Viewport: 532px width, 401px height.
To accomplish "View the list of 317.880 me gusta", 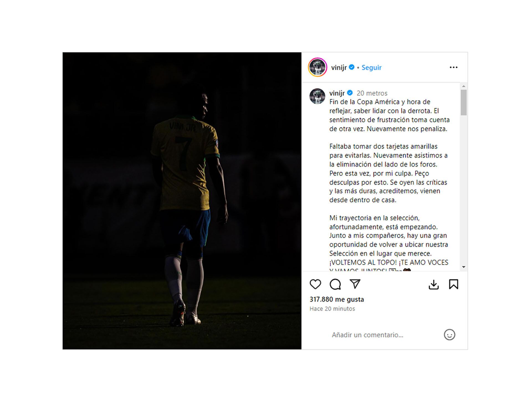I will click(337, 299).
